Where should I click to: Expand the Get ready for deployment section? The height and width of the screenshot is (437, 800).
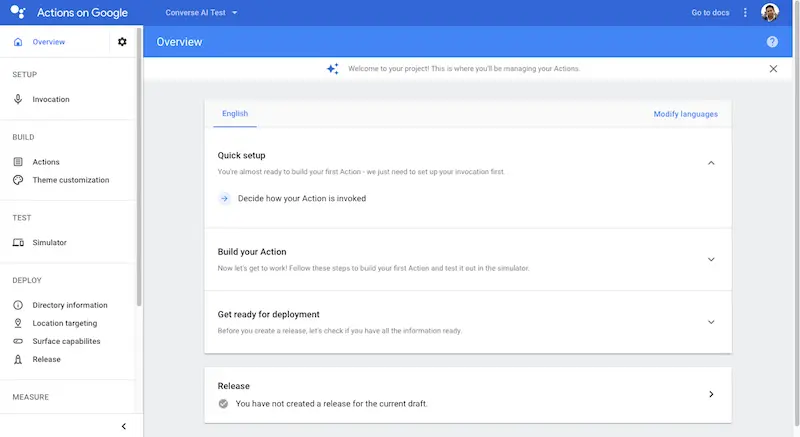coord(711,322)
